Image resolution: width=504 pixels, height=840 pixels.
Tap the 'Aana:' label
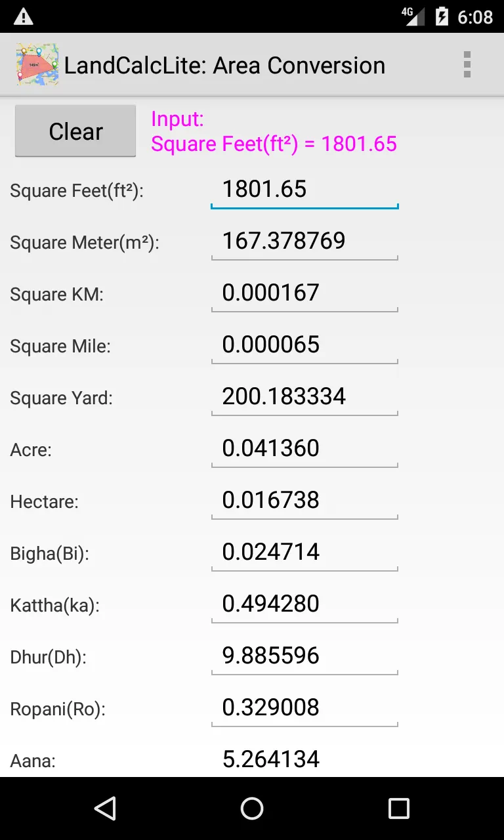click(x=33, y=761)
